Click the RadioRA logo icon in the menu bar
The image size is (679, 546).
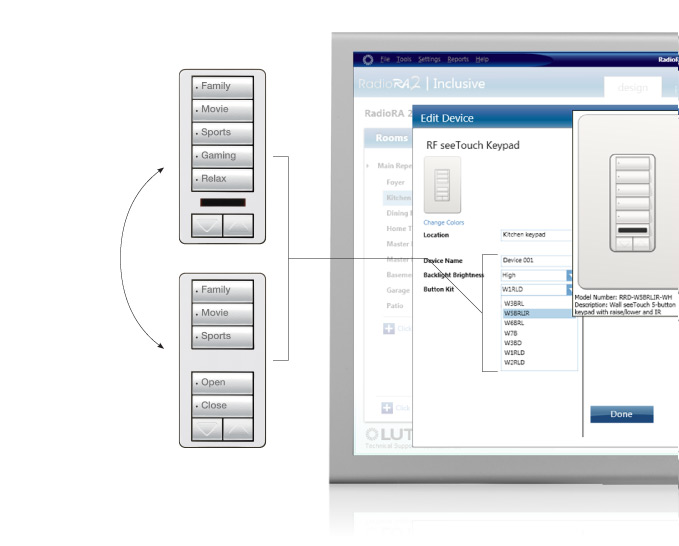click(x=368, y=59)
